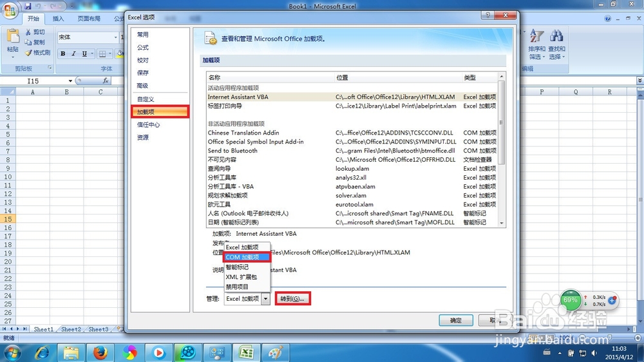This screenshot has width=644, height=362.
Task: Open the manage add-ins dropdown arrow
Action: click(266, 299)
